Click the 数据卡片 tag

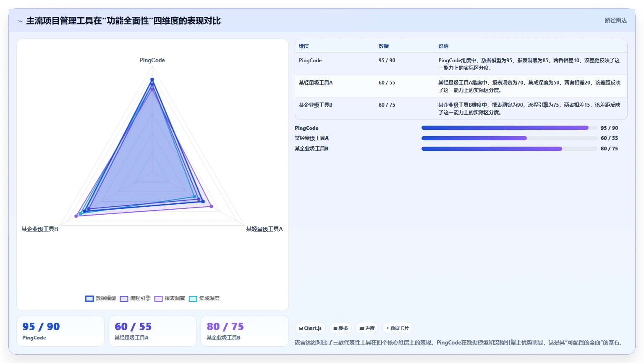point(398,328)
